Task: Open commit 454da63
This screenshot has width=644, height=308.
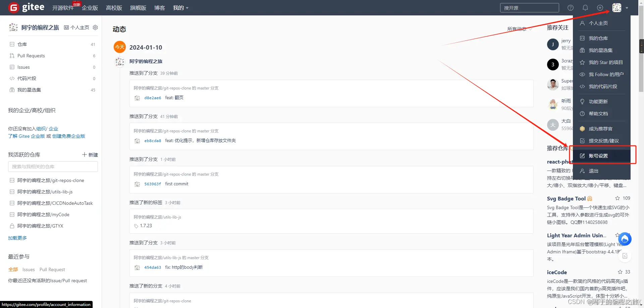Action: coord(153,267)
